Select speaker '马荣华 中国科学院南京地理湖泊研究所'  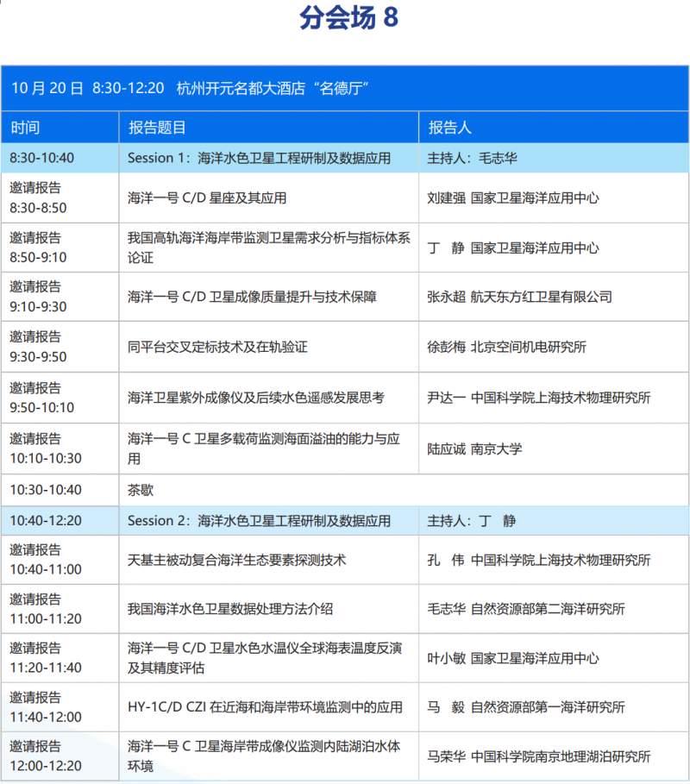(539, 757)
